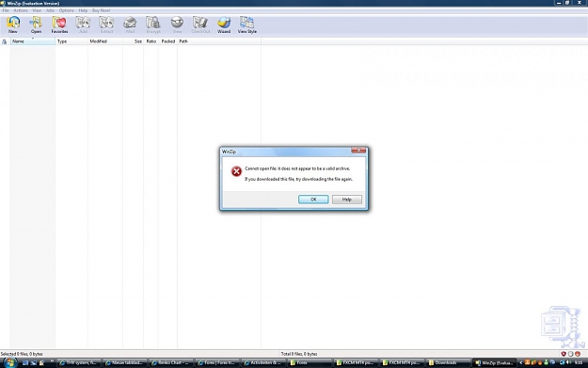
Task: Click the View toolbar icon
Action: tap(177, 25)
